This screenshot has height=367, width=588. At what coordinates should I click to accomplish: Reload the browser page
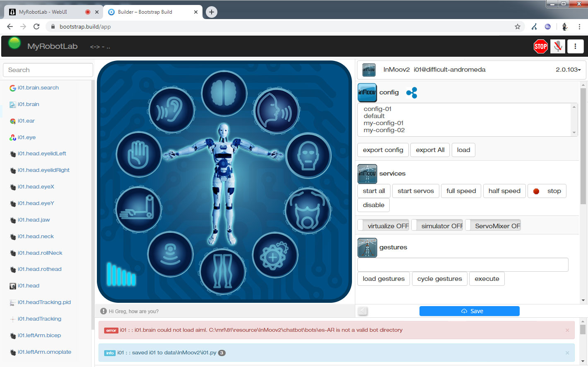point(36,27)
